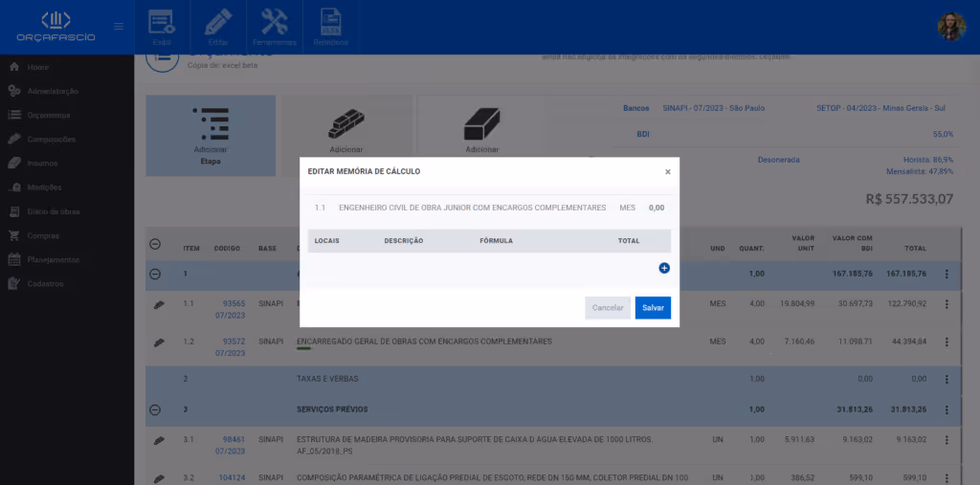Click the 44.394,84 total cell

point(908,342)
